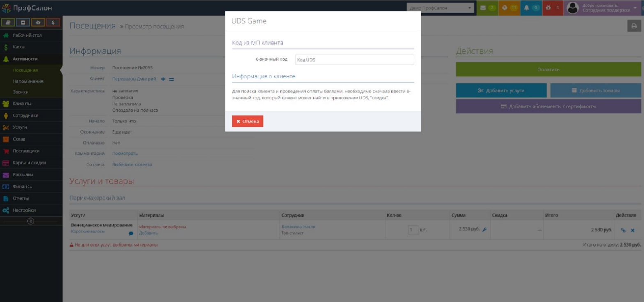Open messages envelope indicator with 2
The width and height of the screenshot is (644, 302).
(487, 8)
